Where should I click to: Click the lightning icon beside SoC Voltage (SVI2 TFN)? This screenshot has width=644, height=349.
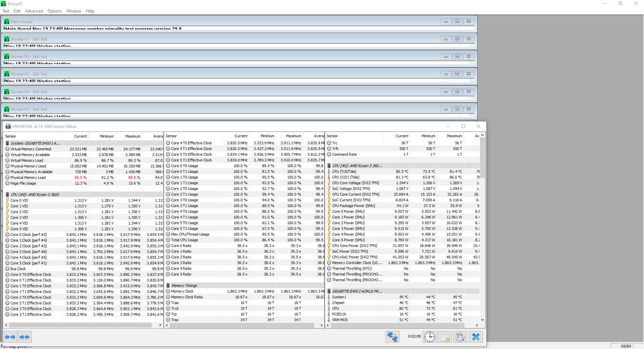pyautogui.click(x=329, y=189)
